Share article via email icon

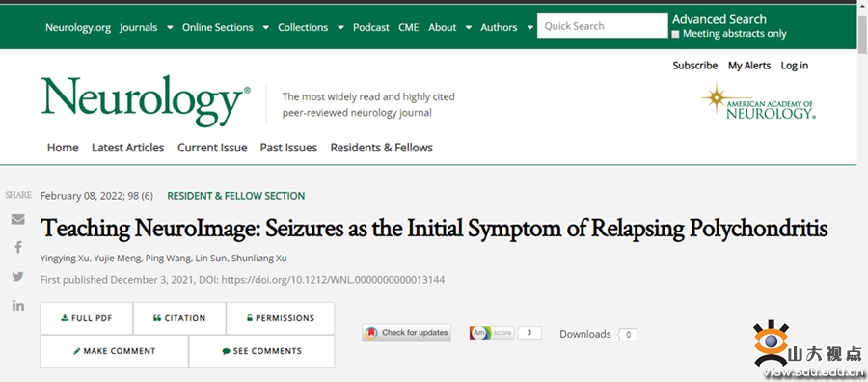(17, 219)
